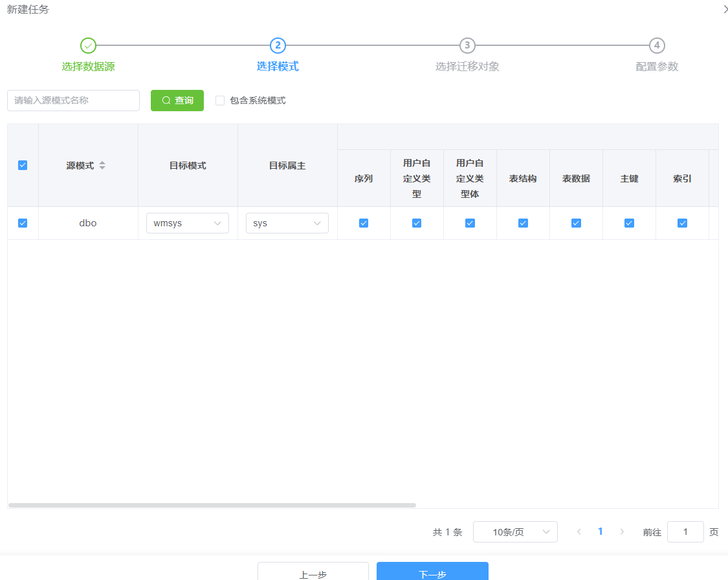Click the green 查询 button
The height and width of the screenshot is (580, 728).
click(177, 100)
